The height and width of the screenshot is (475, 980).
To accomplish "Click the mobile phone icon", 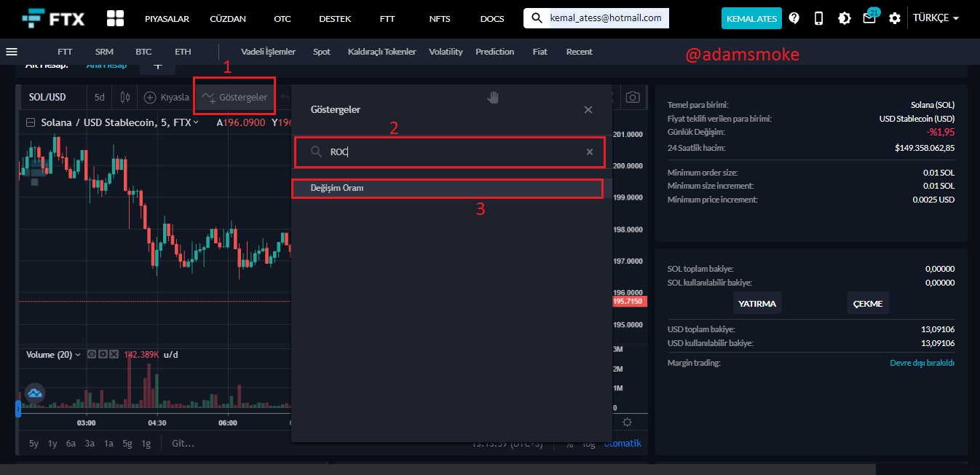I will coord(818,18).
